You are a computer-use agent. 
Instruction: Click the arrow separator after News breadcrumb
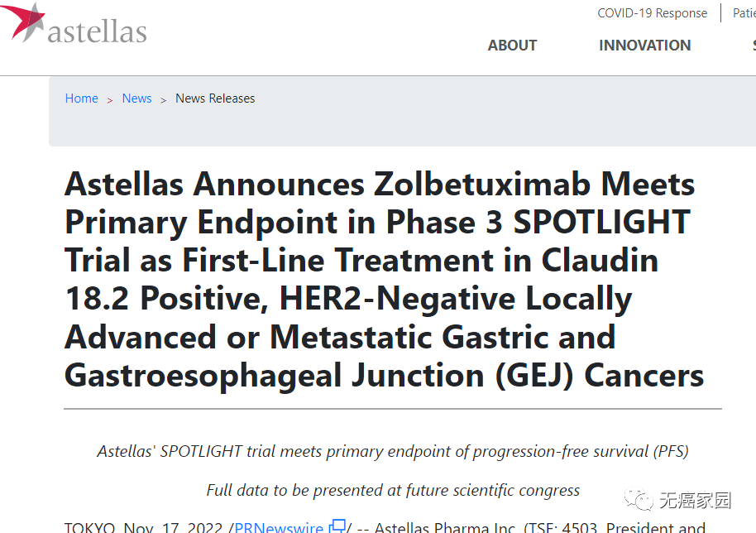(x=164, y=100)
